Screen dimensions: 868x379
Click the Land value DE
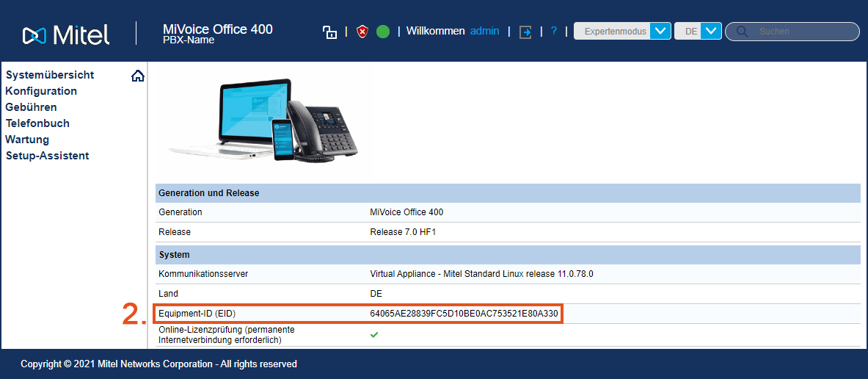click(376, 294)
